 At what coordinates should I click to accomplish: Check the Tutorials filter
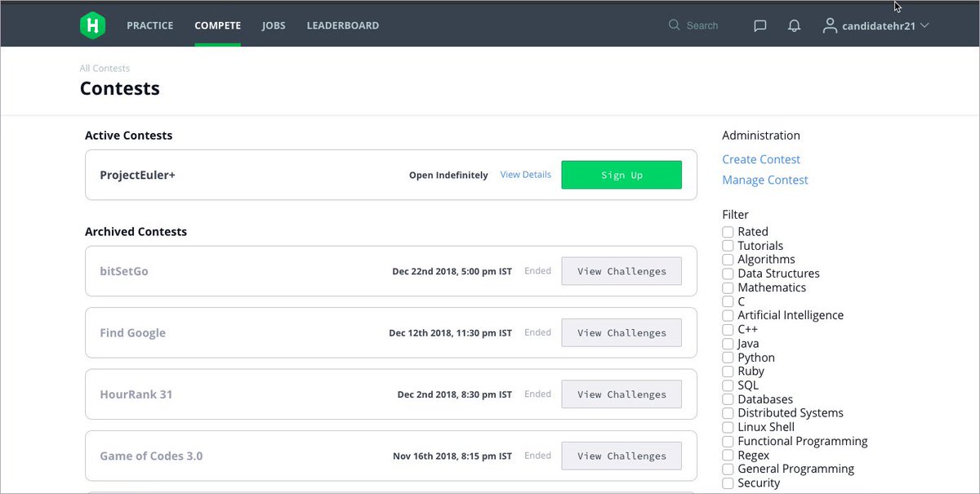coord(728,246)
